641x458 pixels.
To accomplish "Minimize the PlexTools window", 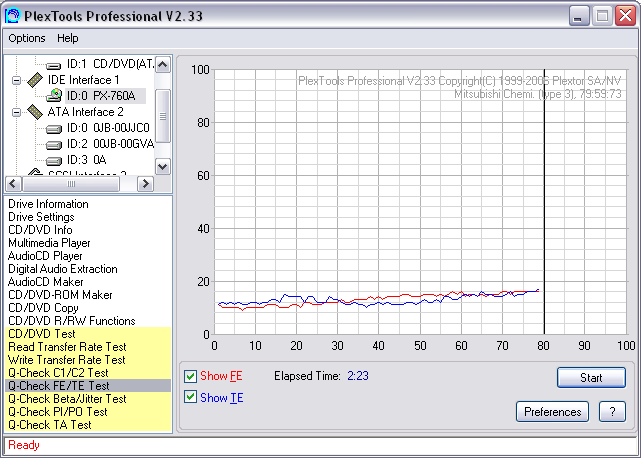I will coord(578,16).
